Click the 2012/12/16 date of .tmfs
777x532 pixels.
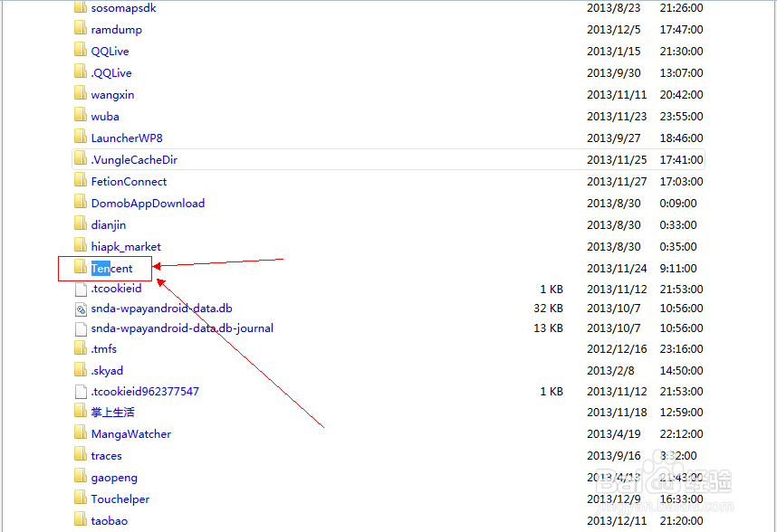tap(617, 349)
